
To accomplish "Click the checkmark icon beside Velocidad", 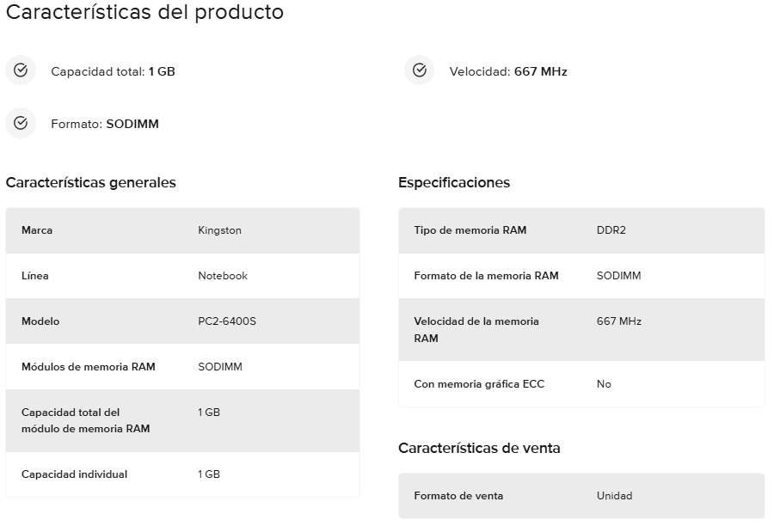I will tap(420, 70).
